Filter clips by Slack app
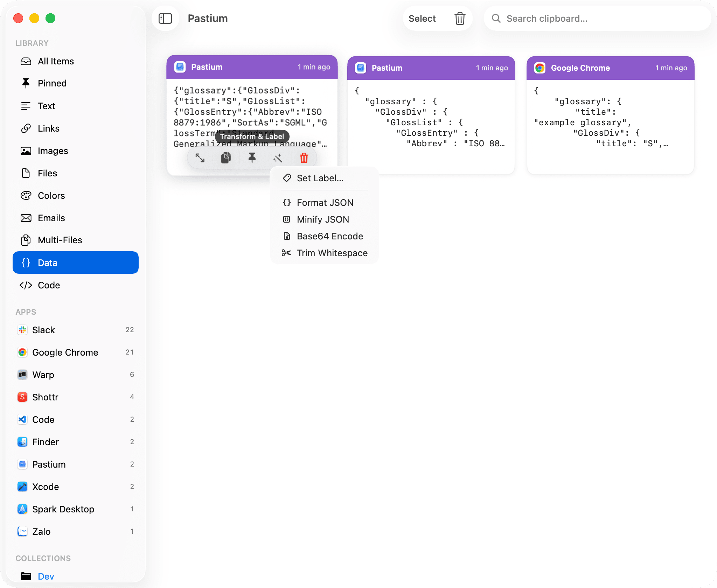The image size is (717, 588). pyautogui.click(x=76, y=330)
